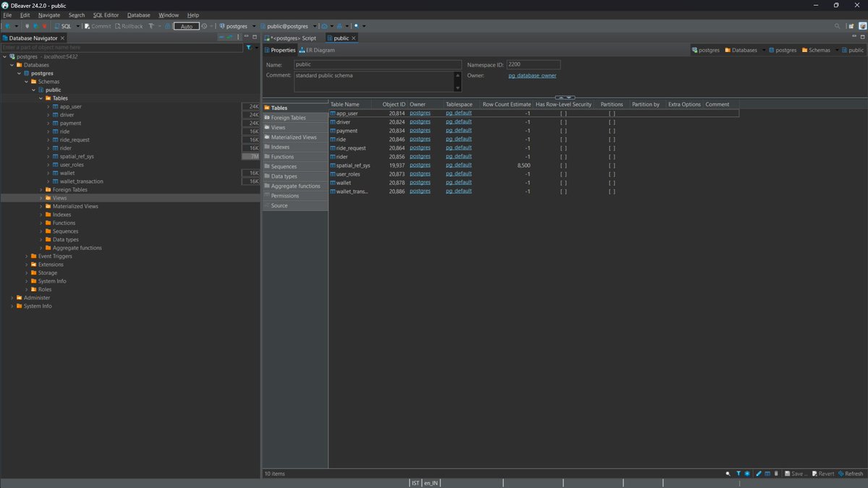Click the Revert button in bottom toolbar

(822, 474)
